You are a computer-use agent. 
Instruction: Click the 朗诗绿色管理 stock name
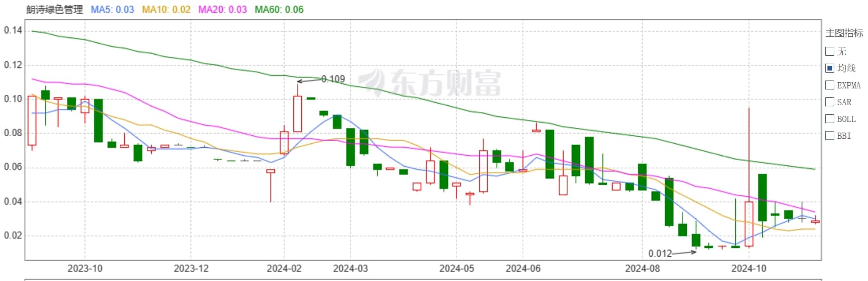[x=55, y=9]
